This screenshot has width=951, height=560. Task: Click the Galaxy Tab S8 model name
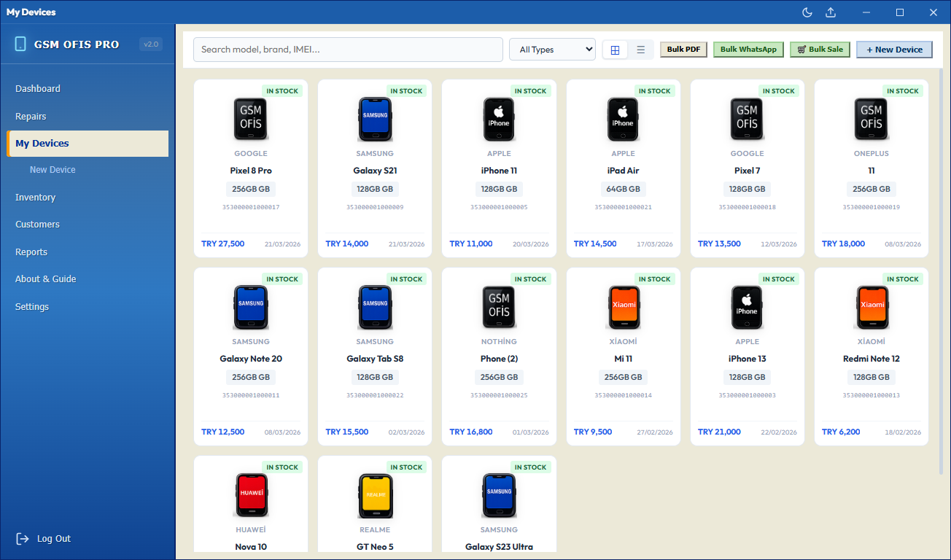pos(375,359)
